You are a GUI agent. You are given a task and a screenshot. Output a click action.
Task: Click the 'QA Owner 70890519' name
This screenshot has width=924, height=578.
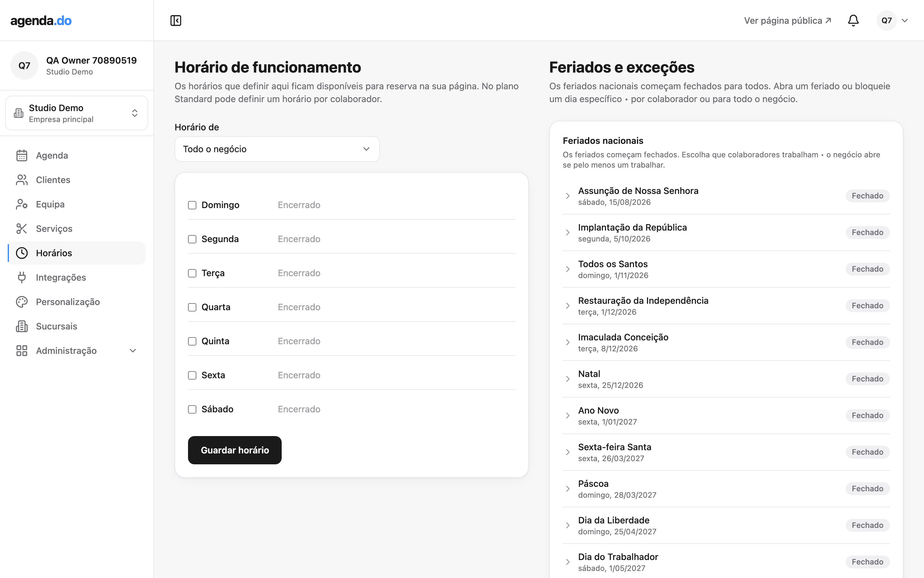pos(91,60)
